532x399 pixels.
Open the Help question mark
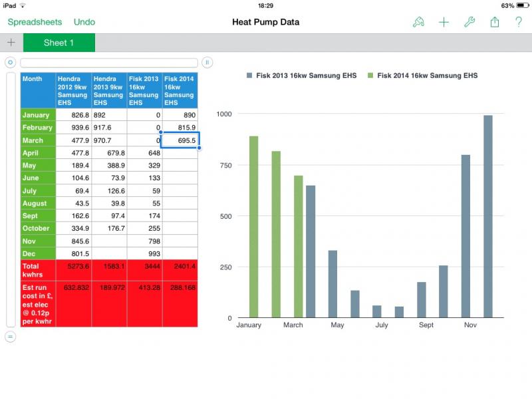coord(519,22)
